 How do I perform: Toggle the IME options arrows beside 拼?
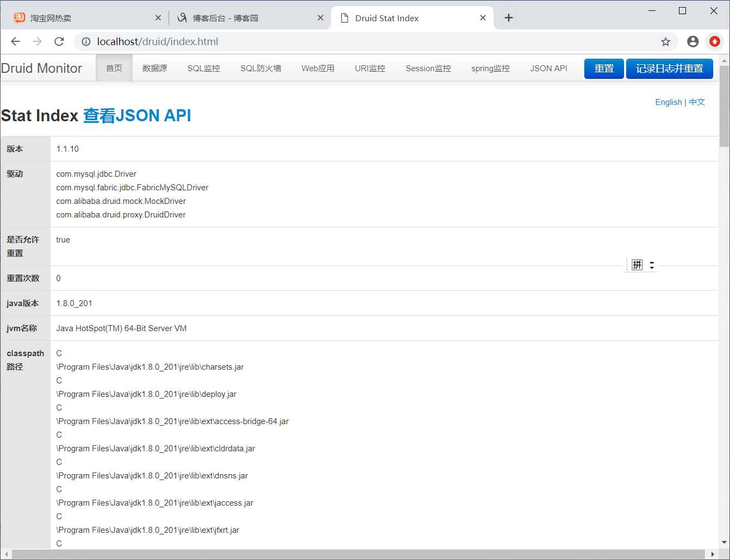pos(652,265)
